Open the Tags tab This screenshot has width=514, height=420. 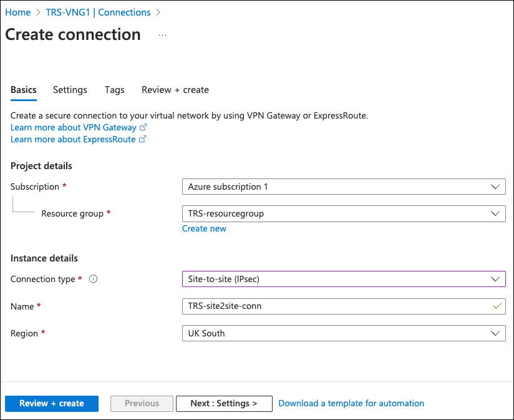114,90
